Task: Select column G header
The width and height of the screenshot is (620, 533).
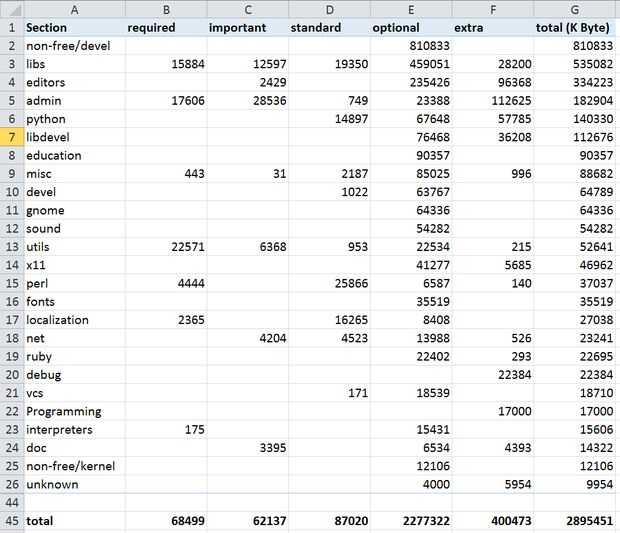Action: pos(575,9)
